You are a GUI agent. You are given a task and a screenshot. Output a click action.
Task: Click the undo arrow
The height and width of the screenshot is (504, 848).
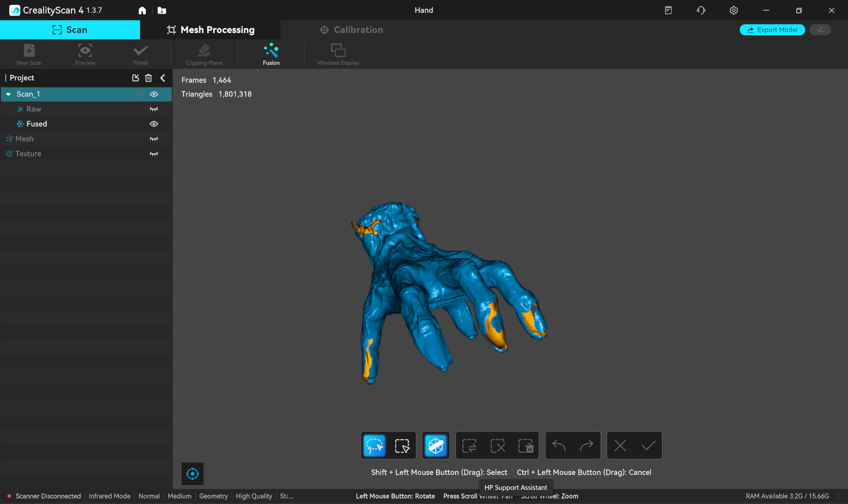pos(559,446)
